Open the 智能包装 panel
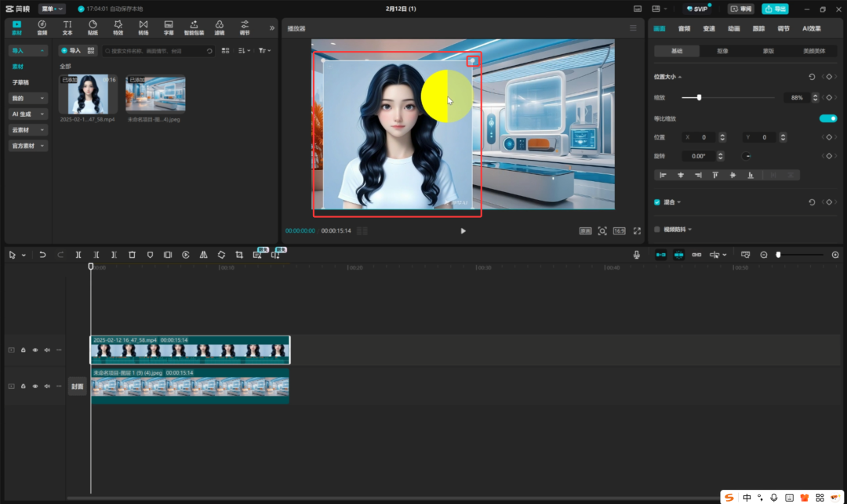Screen dimensions: 847x504 click(x=194, y=27)
